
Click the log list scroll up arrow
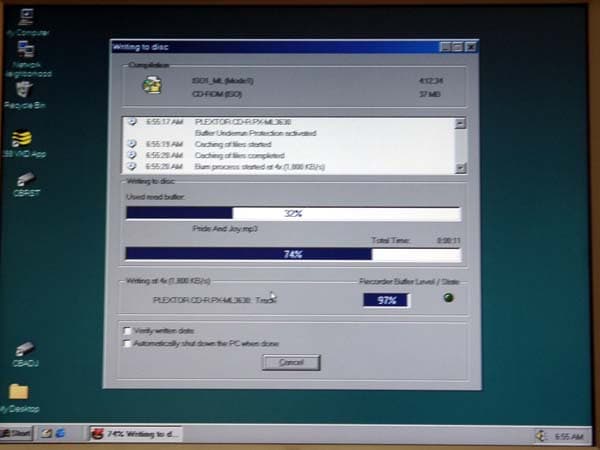click(460, 123)
